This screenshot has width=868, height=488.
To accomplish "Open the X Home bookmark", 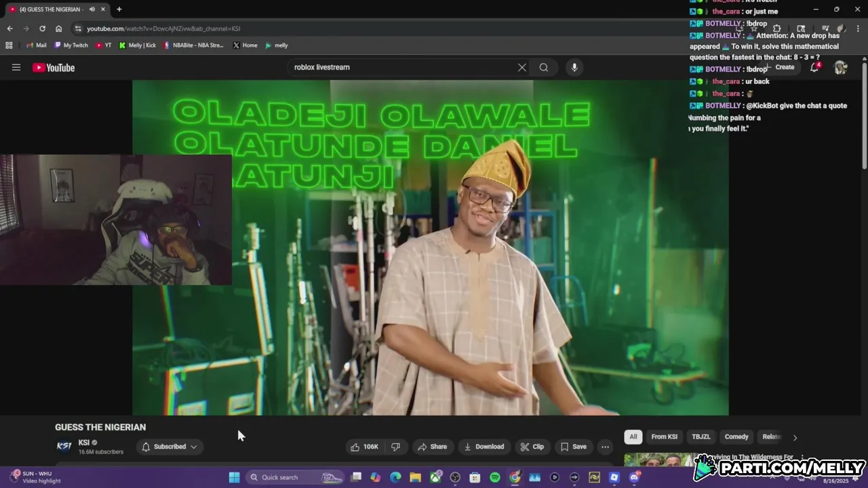I will 245,45.
